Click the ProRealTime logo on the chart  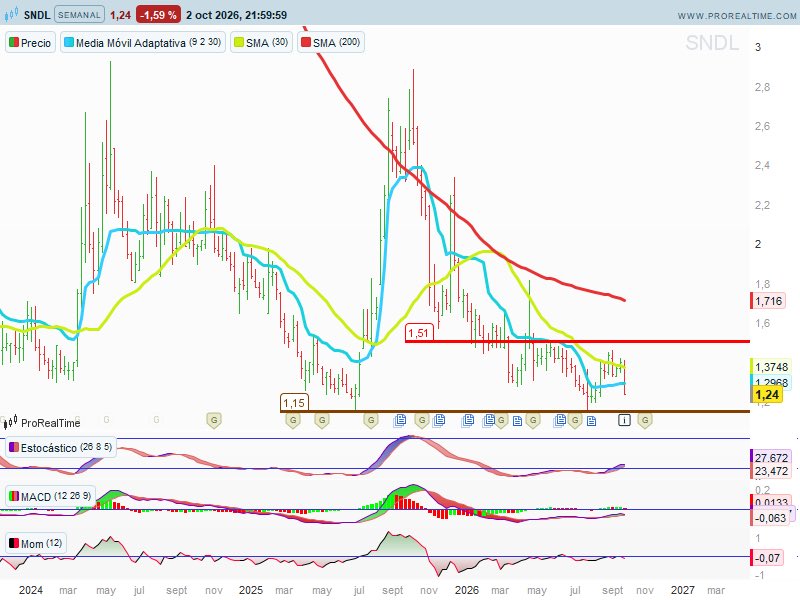pos(42,422)
